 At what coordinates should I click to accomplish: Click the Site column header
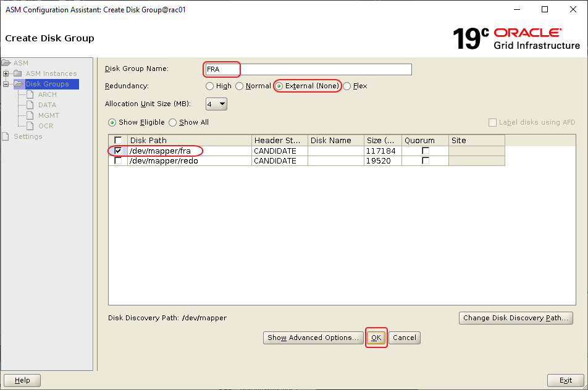point(477,141)
